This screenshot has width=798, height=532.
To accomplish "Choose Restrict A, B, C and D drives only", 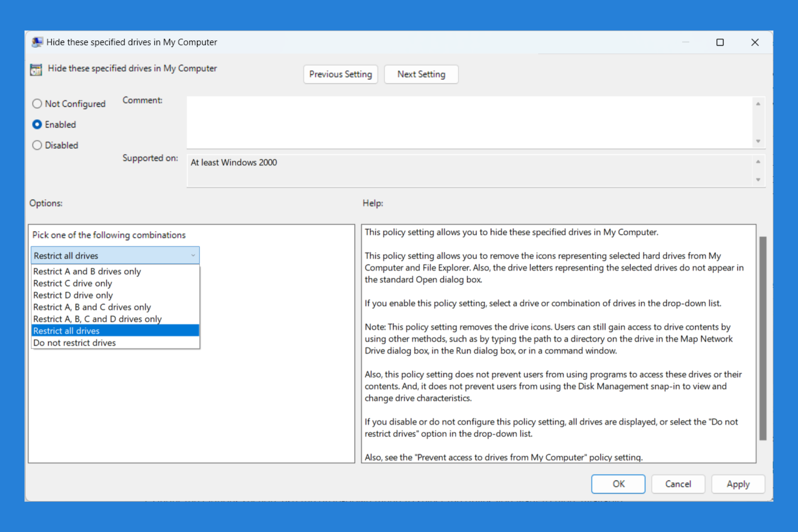I will tap(116, 319).
